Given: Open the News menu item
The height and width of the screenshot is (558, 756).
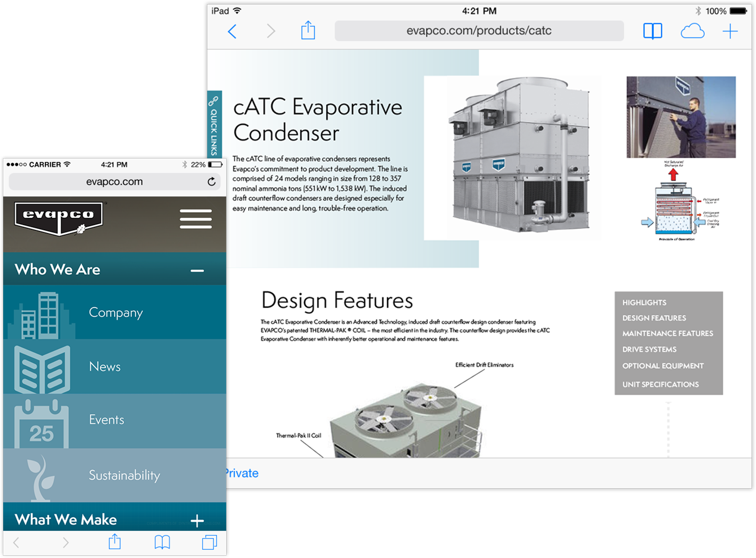Looking at the screenshot, I should click(x=115, y=366).
